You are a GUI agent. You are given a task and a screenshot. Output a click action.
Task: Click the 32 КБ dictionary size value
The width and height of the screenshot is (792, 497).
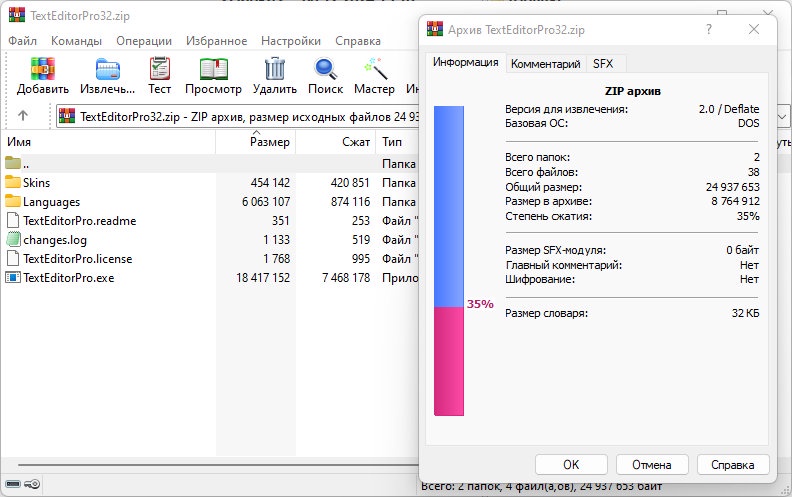point(746,313)
